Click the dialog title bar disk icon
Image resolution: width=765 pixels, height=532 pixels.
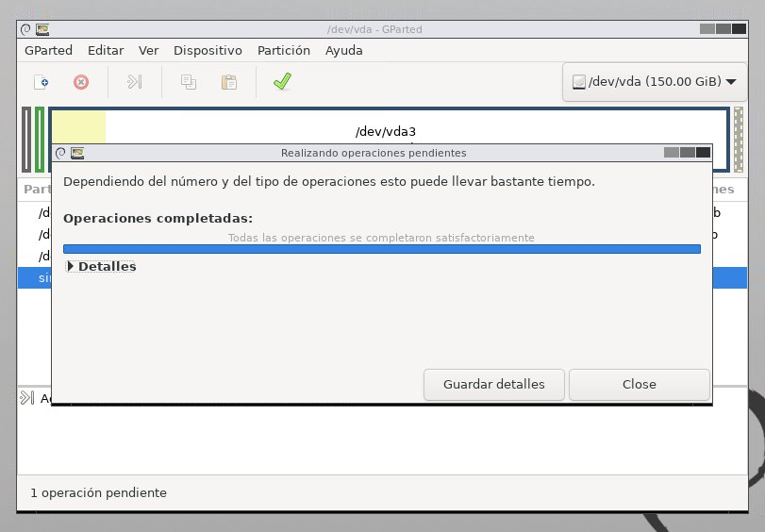click(x=77, y=153)
